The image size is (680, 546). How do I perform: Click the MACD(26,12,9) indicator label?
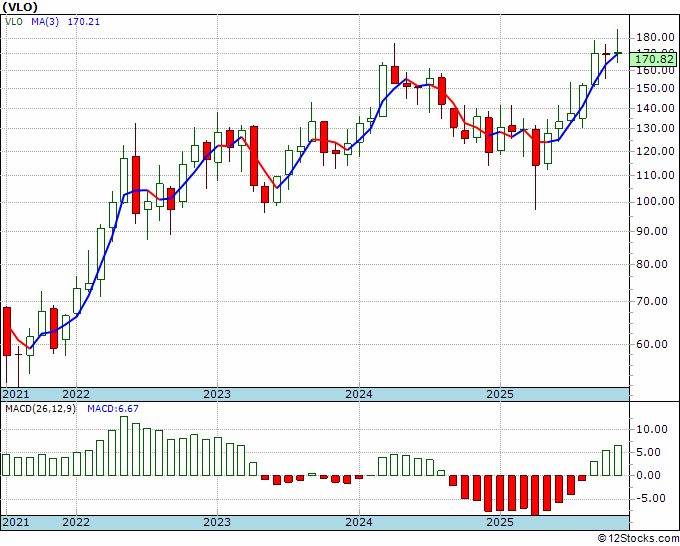click(40, 409)
